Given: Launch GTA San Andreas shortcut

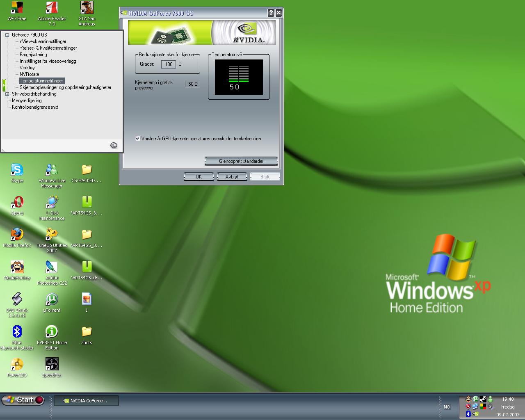Looking at the screenshot, I should pyautogui.click(x=87, y=8).
